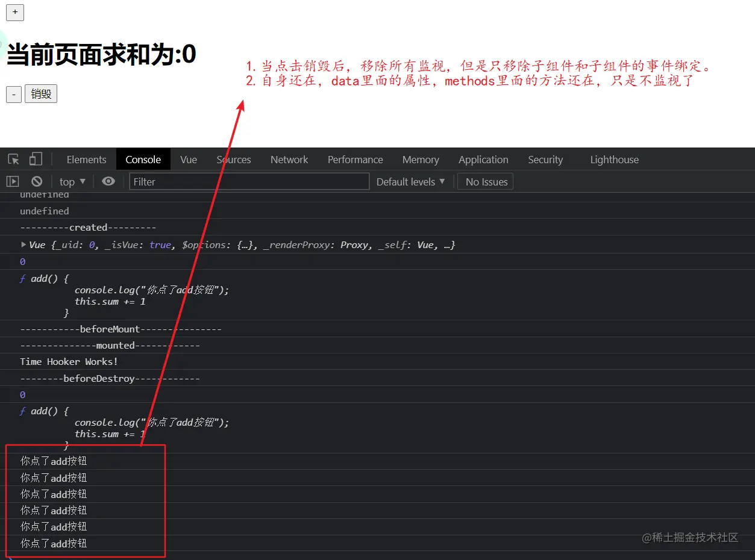
Task: Click the No Issues button
Action: pos(486,182)
